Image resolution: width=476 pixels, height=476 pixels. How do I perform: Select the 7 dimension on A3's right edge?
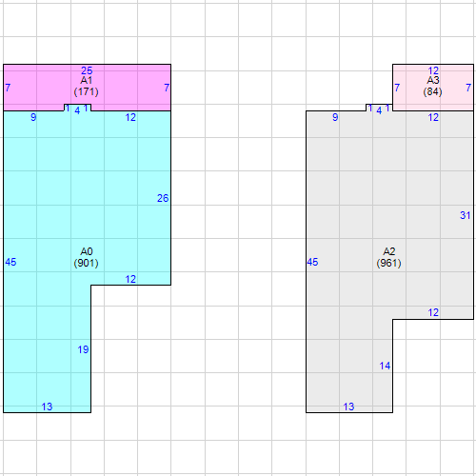(x=468, y=88)
